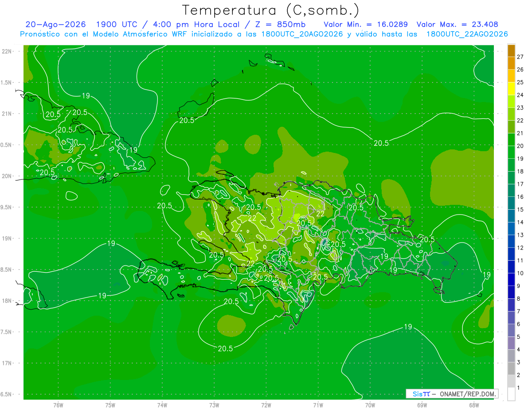Click the 68W longitude axis label
The image size is (532, 411).
[473, 405]
